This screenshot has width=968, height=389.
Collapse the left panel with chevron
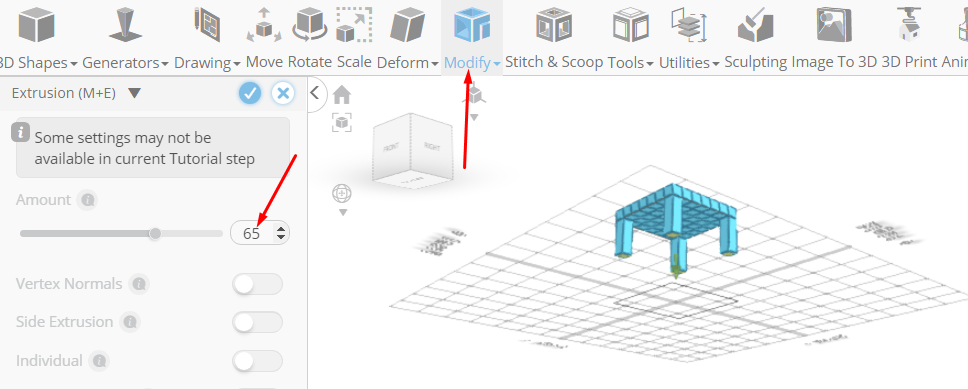[x=315, y=93]
